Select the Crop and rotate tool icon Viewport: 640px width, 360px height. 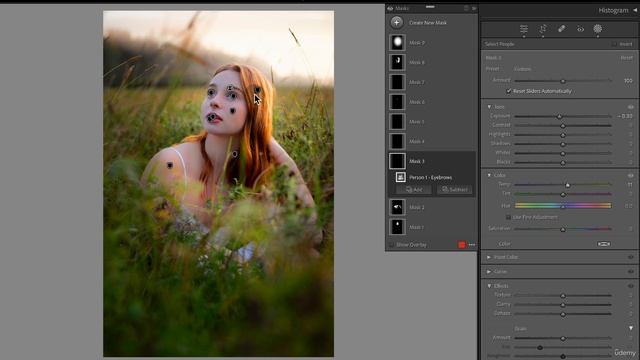[x=543, y=29]
